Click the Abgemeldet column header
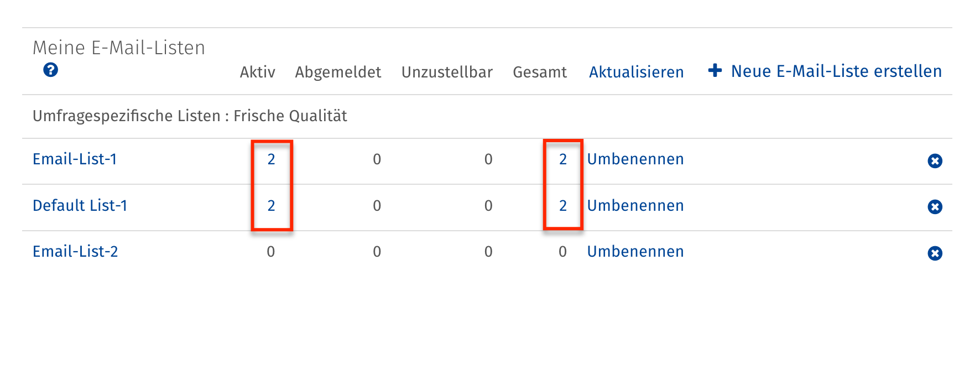 coord(338,72)
